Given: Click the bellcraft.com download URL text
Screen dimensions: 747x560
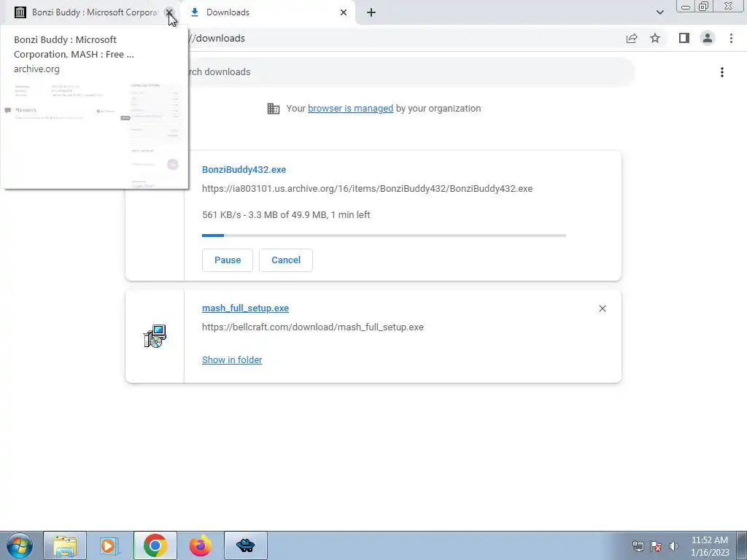Looking at the screenshot, I should pos(312,327).
